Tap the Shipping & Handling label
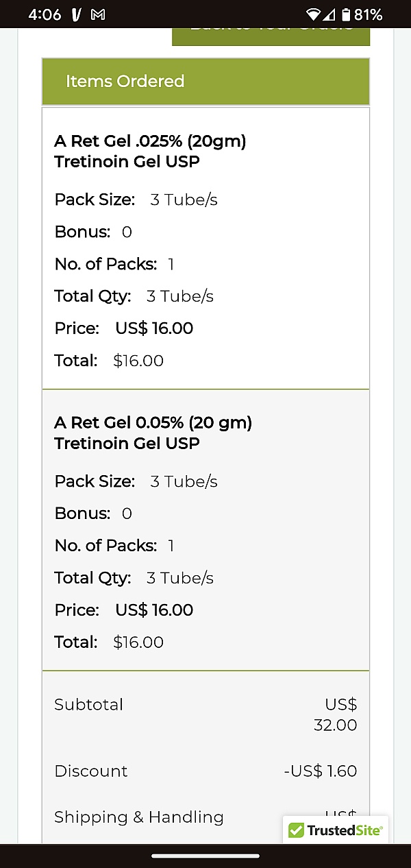This screenshot has width=411, height=868. (139, 817)
